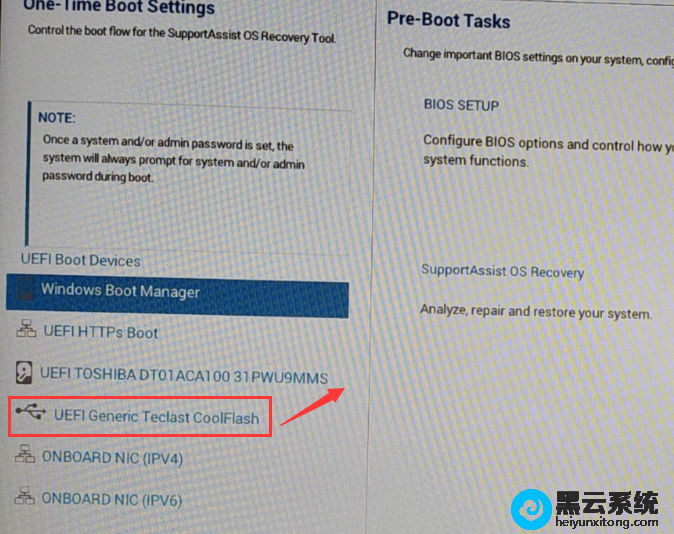Screen dimensions: 674x534
Task: Click the One-Time Boot Settings title
Action: tap(119, 6)
